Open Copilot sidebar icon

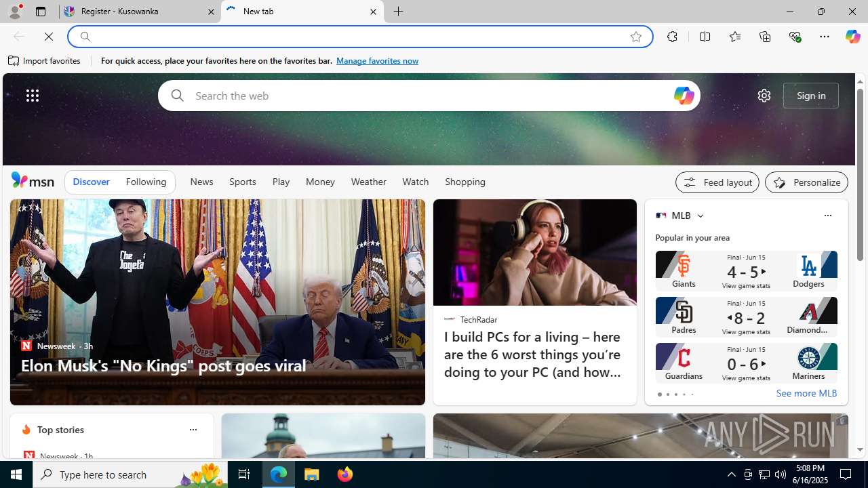(x=852, y=37)
